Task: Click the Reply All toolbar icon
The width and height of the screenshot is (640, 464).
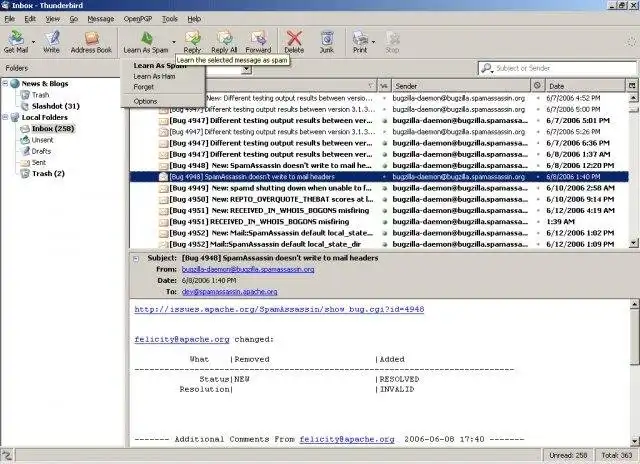Action: 224,42
